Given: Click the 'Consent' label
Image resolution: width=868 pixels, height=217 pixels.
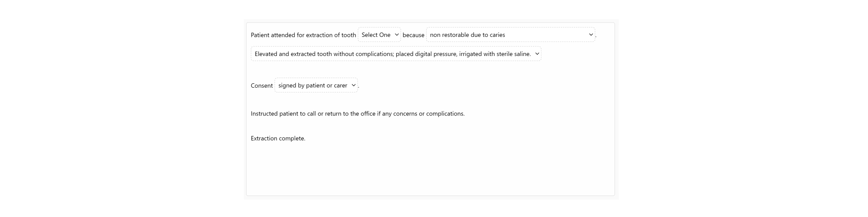Looking at the screenshot, I should coord(262,85).
